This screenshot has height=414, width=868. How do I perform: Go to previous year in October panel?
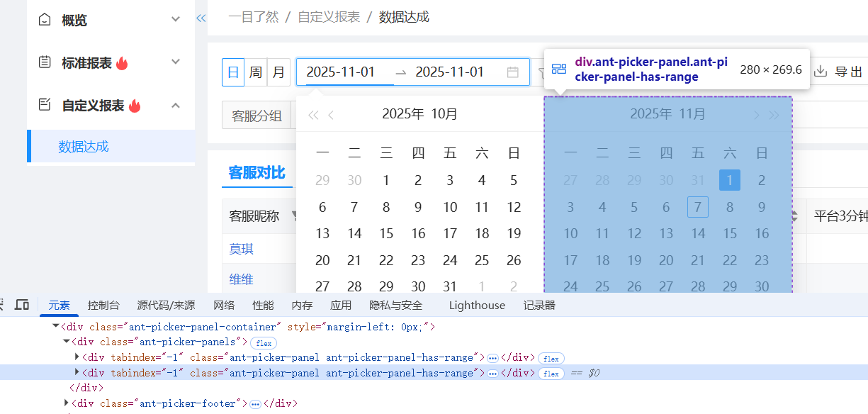[x=313, y=115]
